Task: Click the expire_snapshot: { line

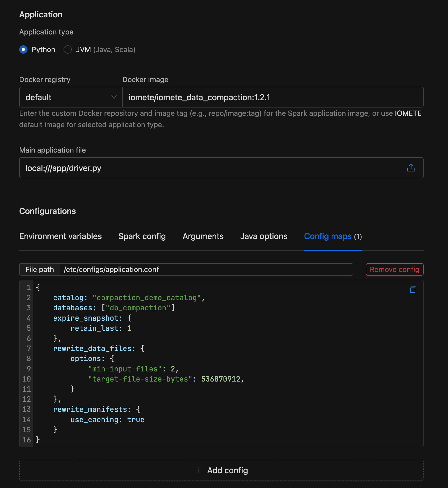Action: [92, 318]
